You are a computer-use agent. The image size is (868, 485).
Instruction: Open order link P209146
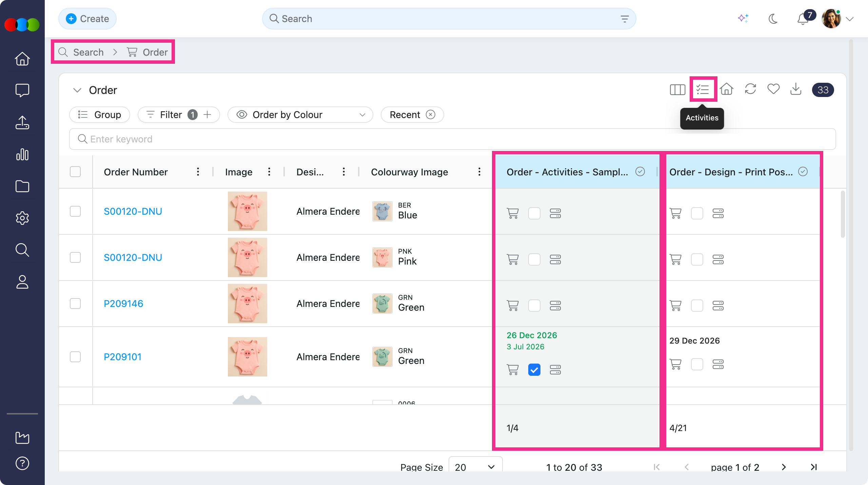tap(123, 304)
